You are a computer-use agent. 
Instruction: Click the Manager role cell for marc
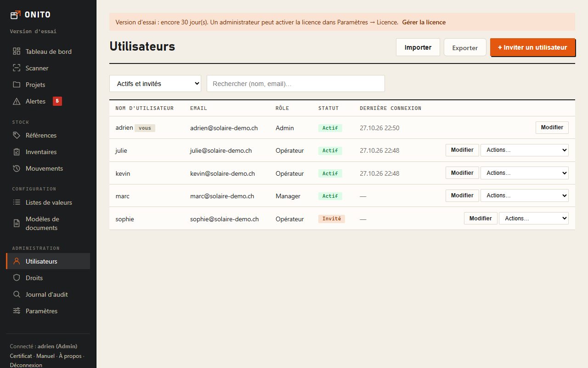(x=288, y=196)
